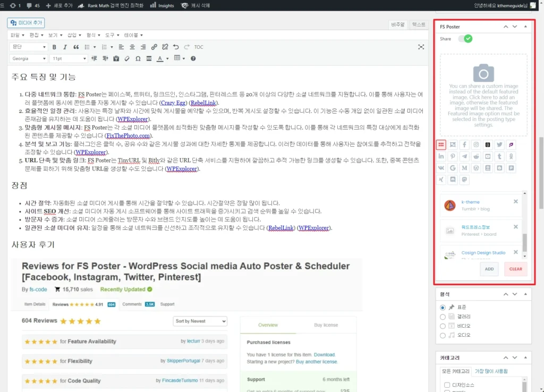This screenshot has width=544, height=392.
Task: Switch to the 비주얼 editor tab
Action: pos(397,24)
